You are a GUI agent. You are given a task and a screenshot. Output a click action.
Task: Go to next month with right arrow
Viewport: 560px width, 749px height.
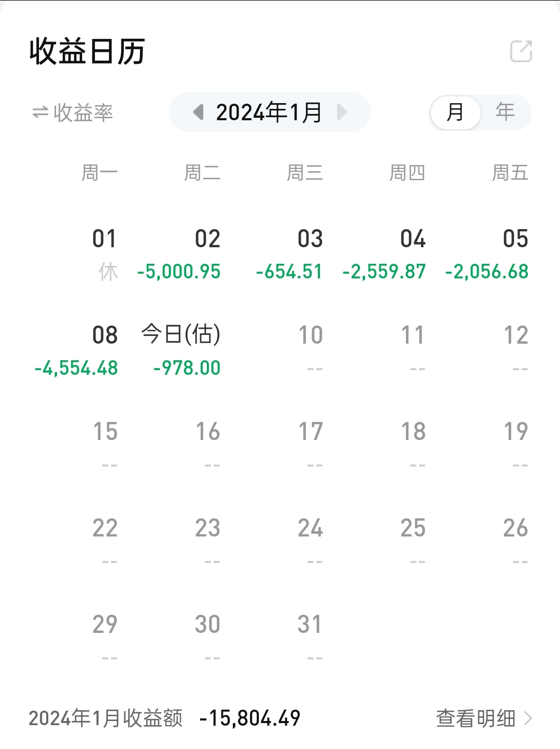pos(342,112)
